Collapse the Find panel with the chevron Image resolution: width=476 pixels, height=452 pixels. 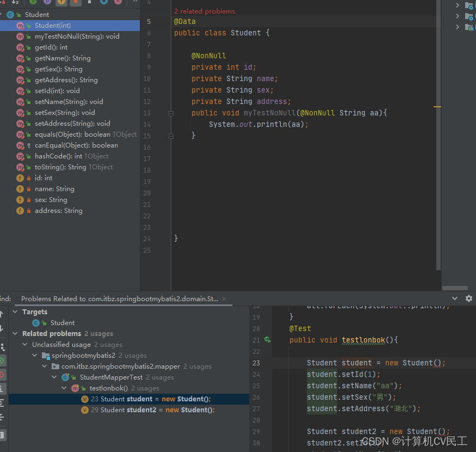(x=455, y=298)
